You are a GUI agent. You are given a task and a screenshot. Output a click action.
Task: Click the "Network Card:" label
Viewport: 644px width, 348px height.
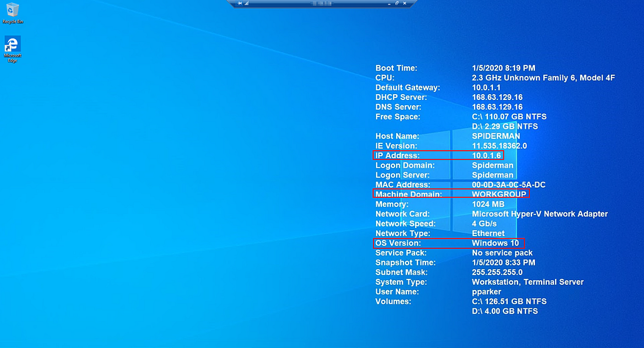(403, 214)
